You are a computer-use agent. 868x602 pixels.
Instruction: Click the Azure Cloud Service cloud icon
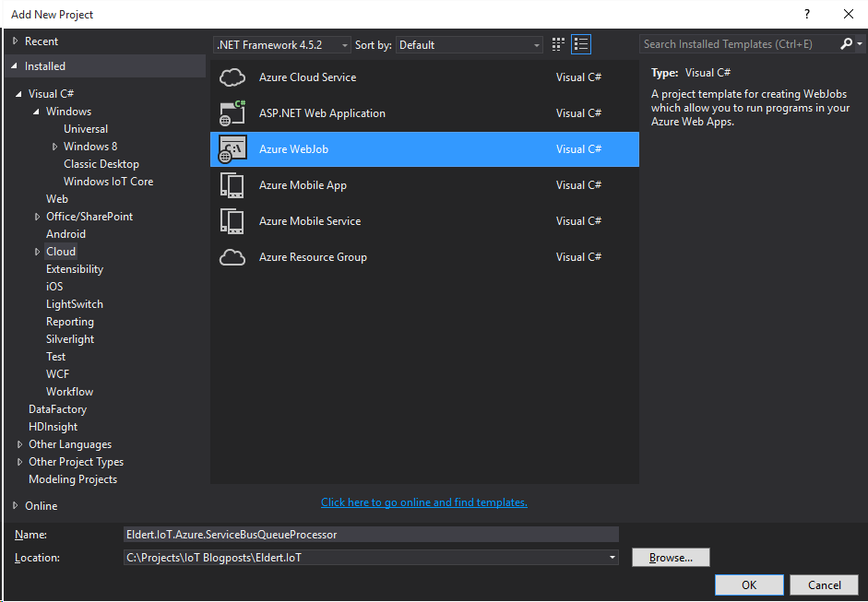(x=232, y=77)
